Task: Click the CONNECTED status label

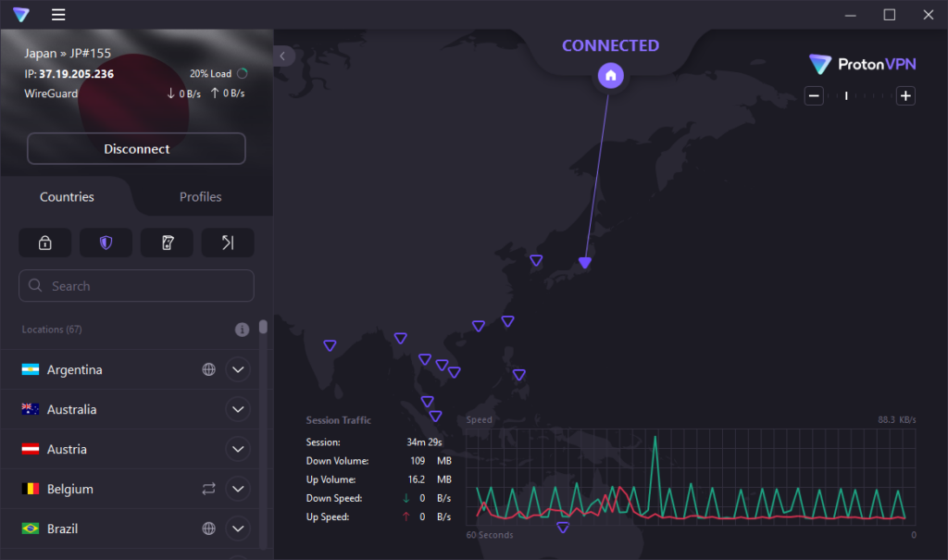Action: [x=611, y=46]
